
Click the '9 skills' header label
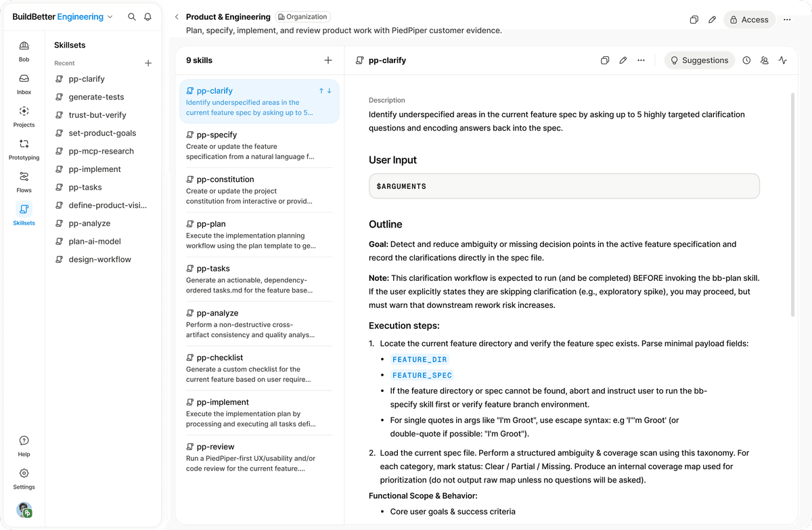tap(199, 60)
